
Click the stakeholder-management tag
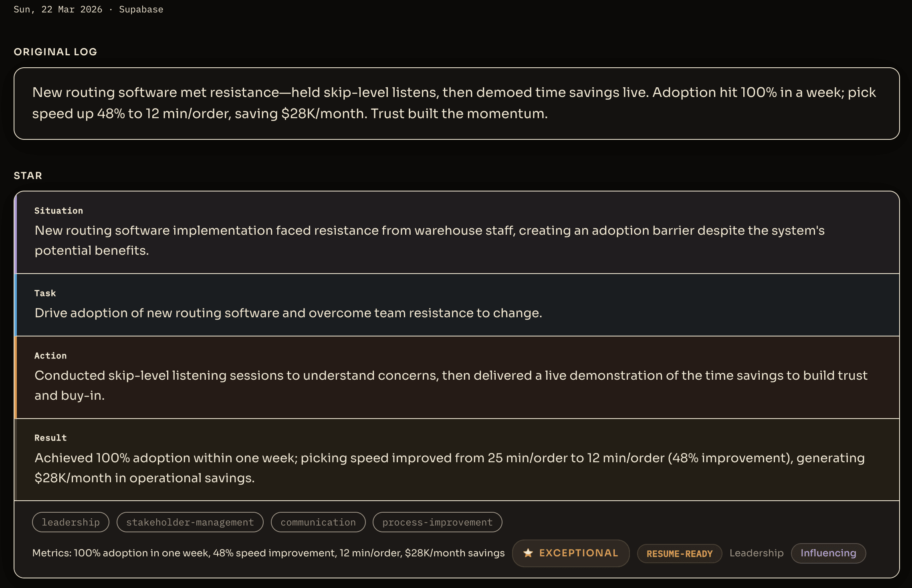pyautogui.click(x=190, y=522)
